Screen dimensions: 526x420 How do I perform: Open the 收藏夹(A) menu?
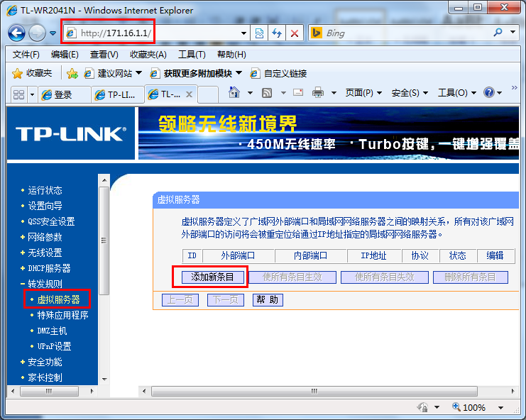(148, 55)
